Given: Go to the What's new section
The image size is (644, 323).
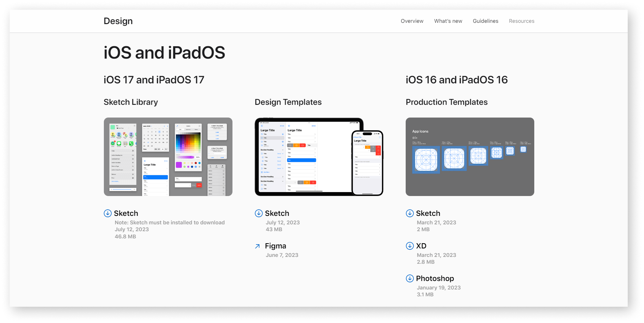Looking at the screenshot, I should tap(448, 21).
